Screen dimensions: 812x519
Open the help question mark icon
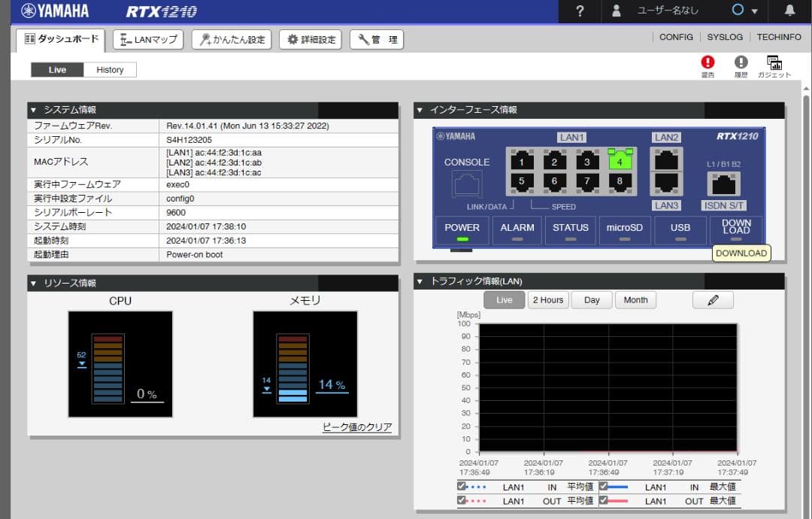580,11
